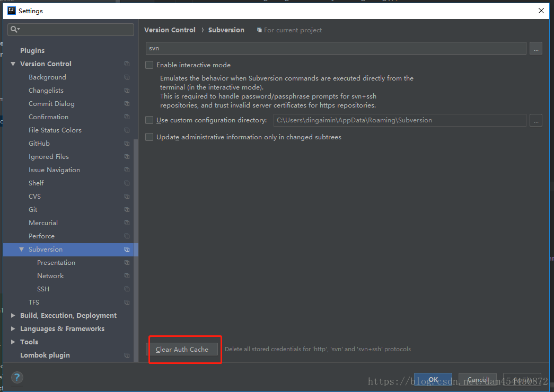The width and height of the screenshot is (554, 392).
Task: Open the Background settings page
Action: (x=47, y=77)
